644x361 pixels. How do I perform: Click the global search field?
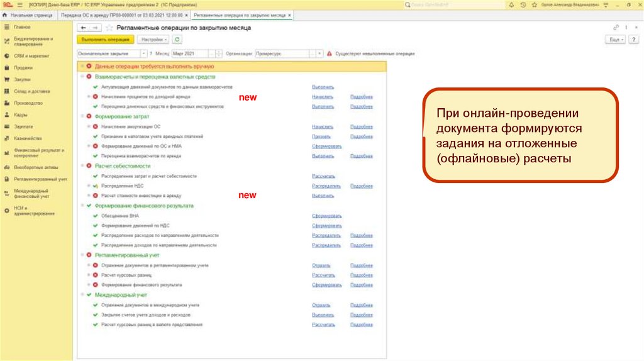(x=454, y=5)
